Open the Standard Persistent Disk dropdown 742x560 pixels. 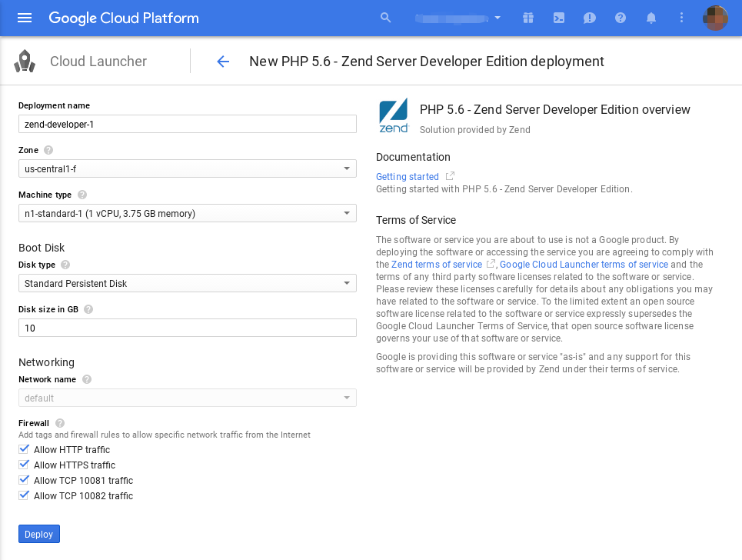(188, 283)
